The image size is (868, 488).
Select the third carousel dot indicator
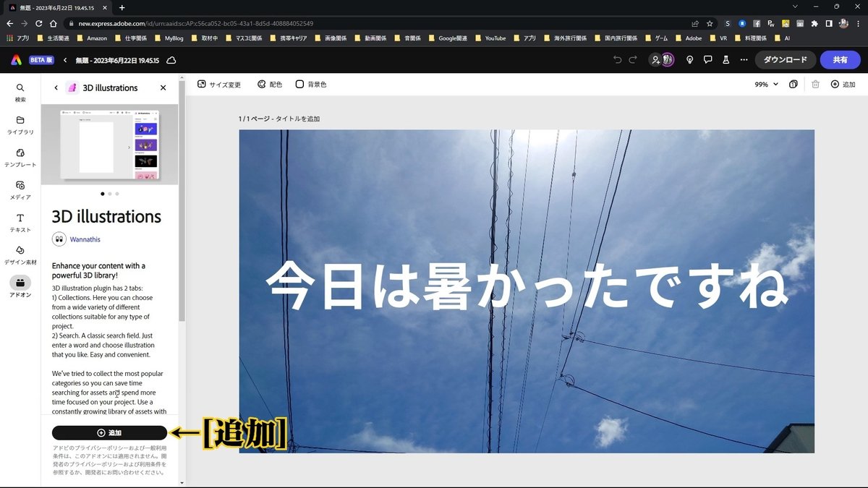pyautogui.click(x=117, y=194)
